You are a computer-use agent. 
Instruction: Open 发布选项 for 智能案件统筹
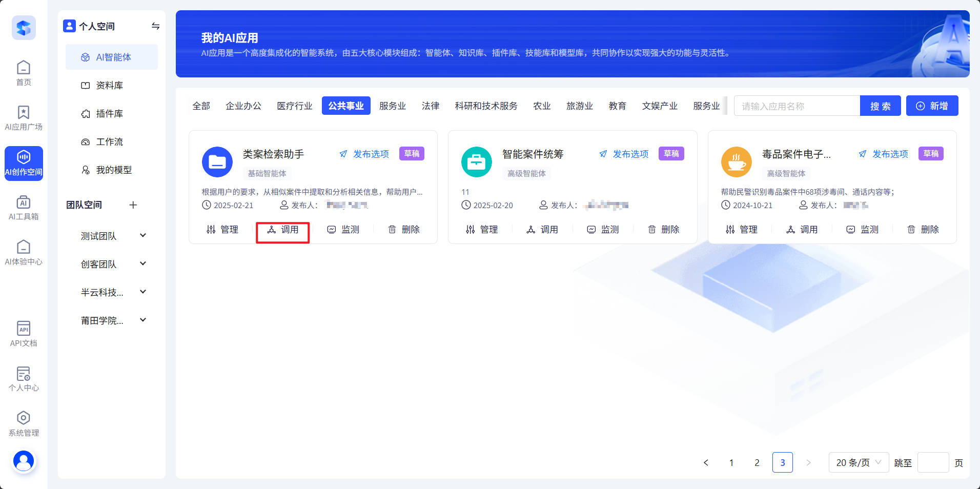coord(624,154)
